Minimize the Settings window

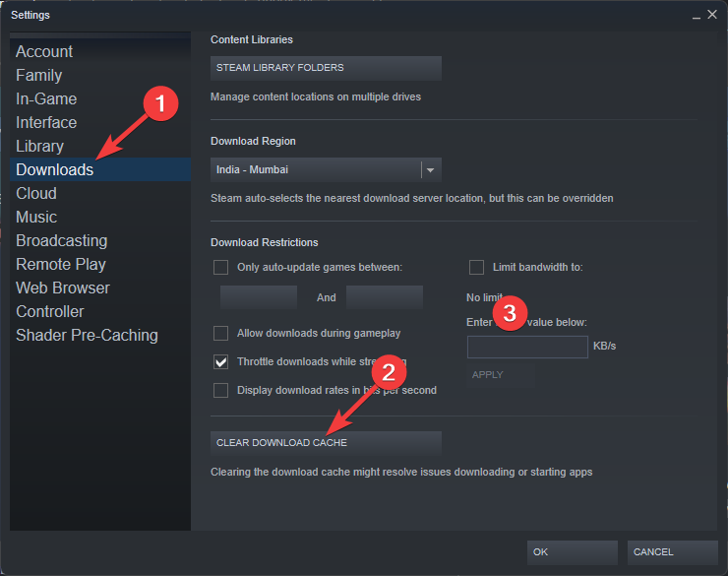pos(696,16)
